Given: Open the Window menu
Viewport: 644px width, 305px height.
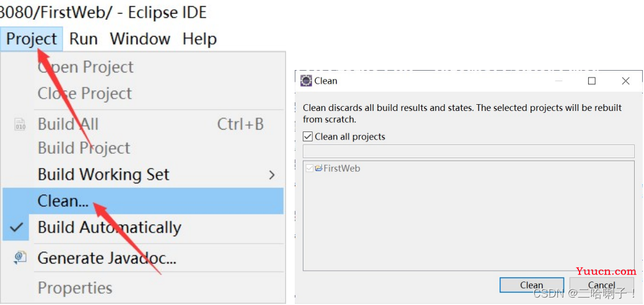Looking at the screenshot, I should pyautogui.click(x=140, y=39).
